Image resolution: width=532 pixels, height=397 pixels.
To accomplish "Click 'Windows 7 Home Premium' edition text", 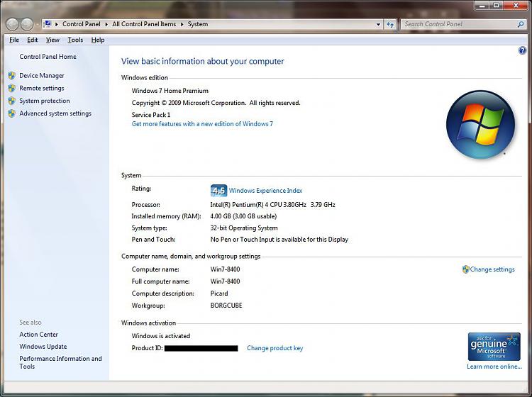I will tap(170, 91).
